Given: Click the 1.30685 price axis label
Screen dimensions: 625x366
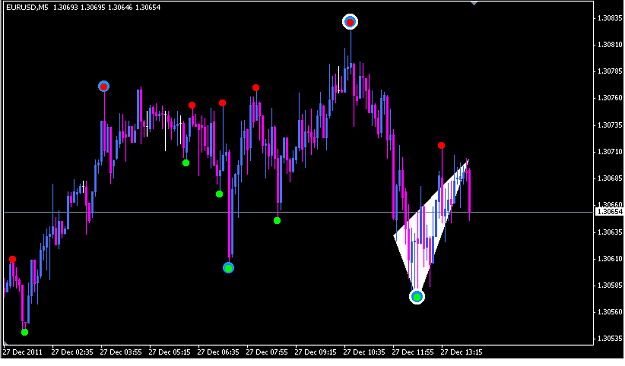Looking at the screenshot, I should 610,178.
